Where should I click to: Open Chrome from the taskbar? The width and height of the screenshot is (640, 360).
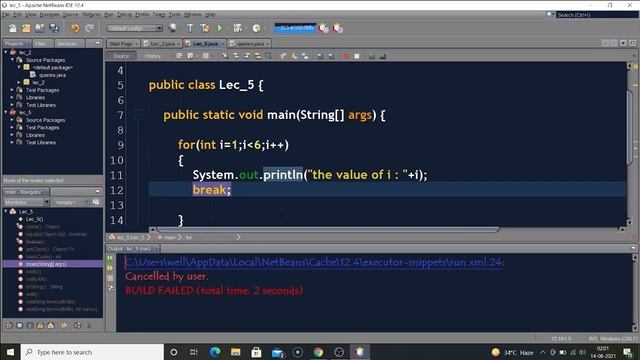pos(318,352)
